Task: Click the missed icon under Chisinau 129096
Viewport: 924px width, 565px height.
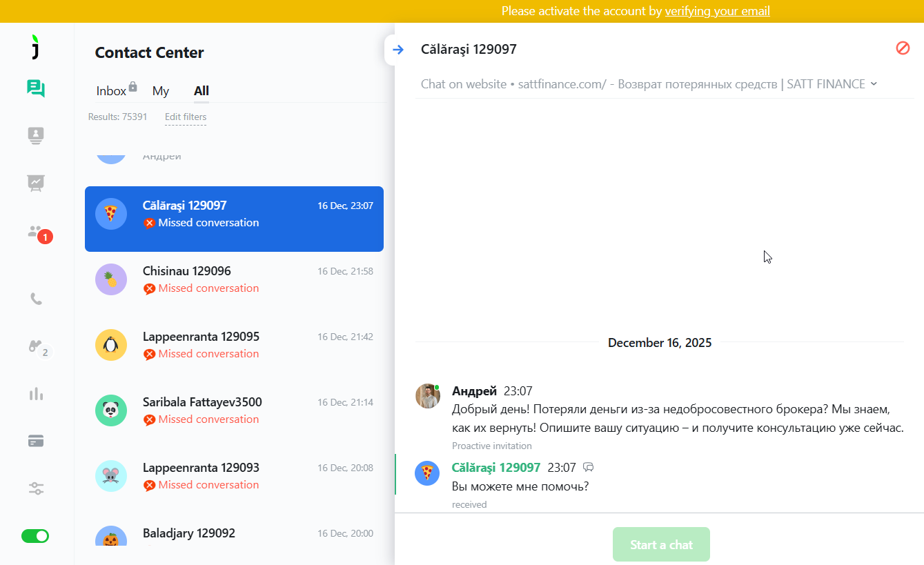Action: click(x=149, y=288)
